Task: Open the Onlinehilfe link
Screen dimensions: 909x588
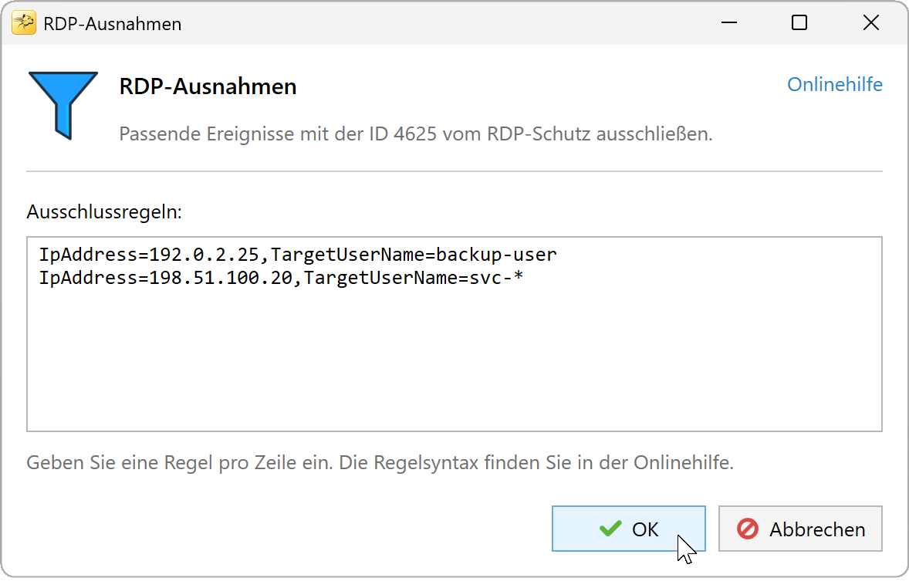Action: 834,85
